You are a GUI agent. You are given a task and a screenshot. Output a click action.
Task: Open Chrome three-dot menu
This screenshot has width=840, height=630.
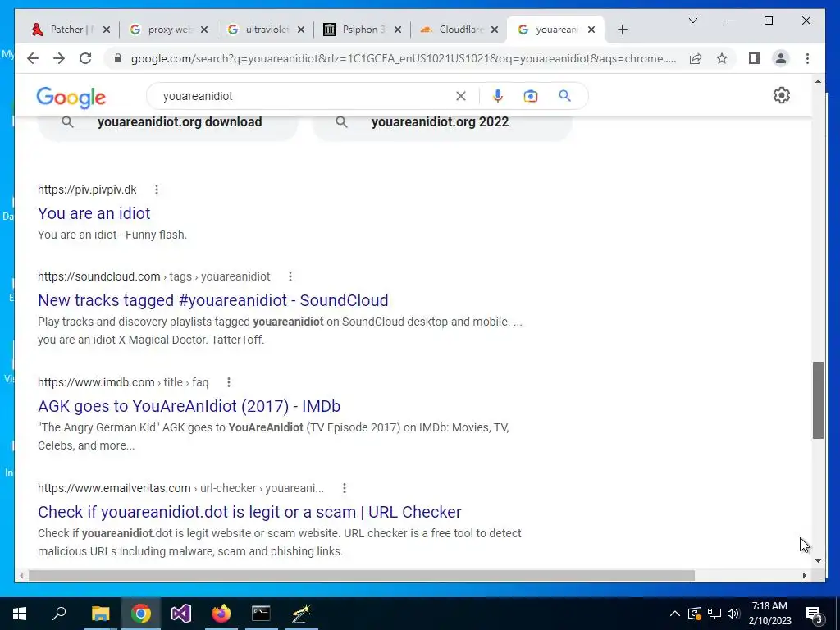[807, 58]
